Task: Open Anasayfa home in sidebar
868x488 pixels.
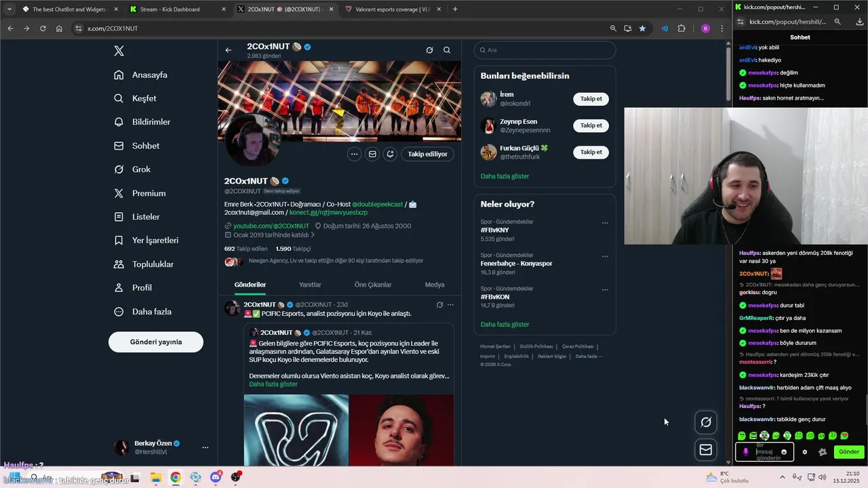Action: tap(142, 75)
